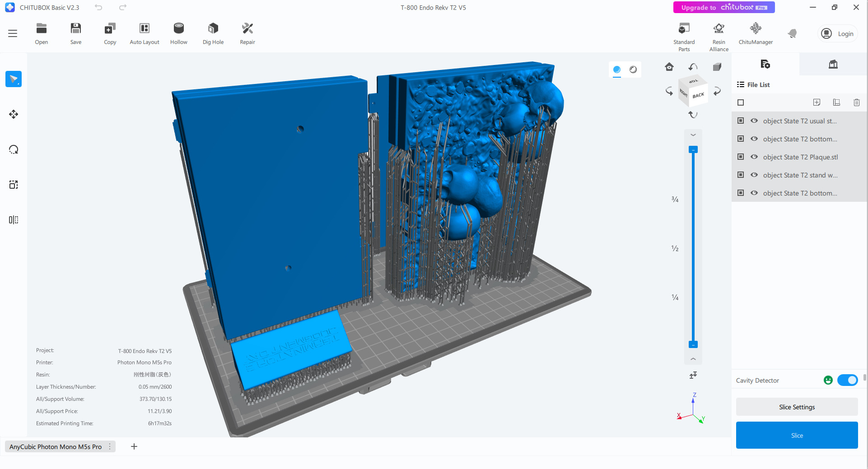The width and height of the screenshot is (868, 469).
Task: Redo the last undone action
Action: pos(123,7)
